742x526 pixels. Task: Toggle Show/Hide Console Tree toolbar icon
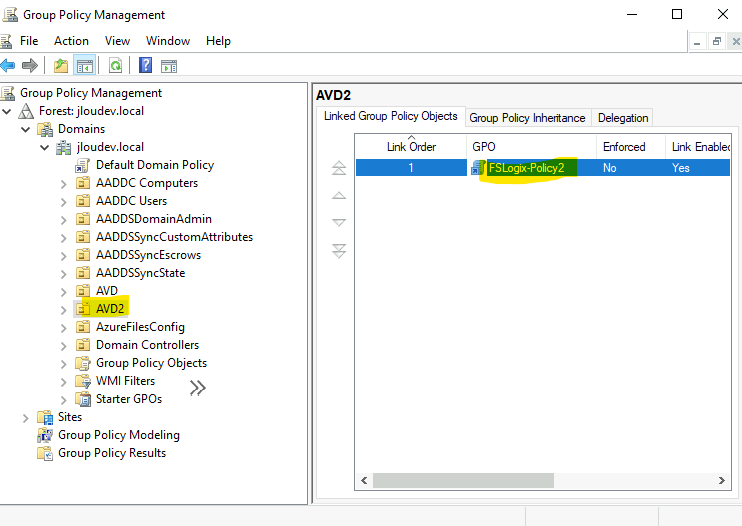pyautogui.click(x=85, y=66)
